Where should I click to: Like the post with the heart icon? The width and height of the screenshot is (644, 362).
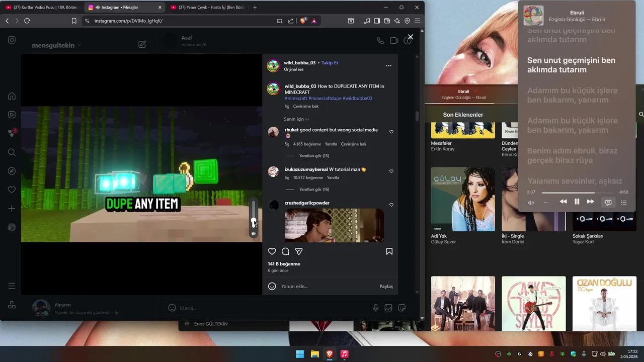pyautogui.click(x=272, y=251)
